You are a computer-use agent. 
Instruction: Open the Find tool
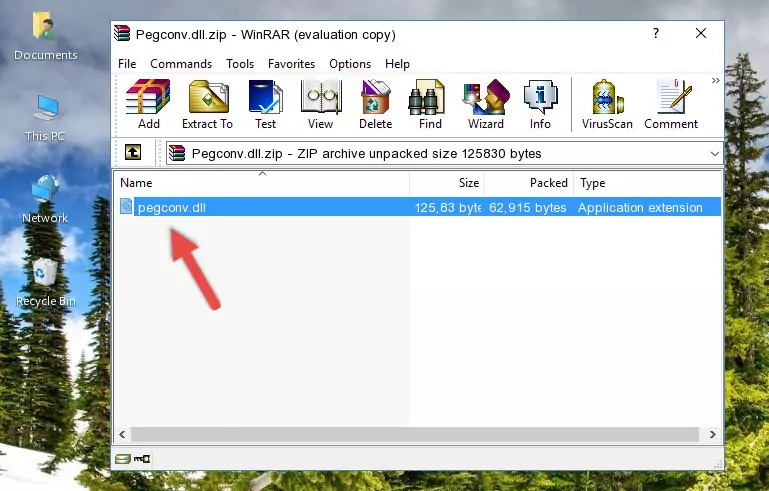pyautogui.click(x=430, y=104)
